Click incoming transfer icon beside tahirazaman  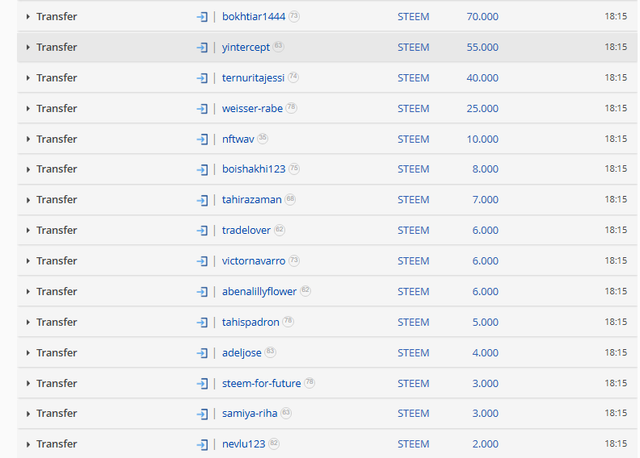202,200
